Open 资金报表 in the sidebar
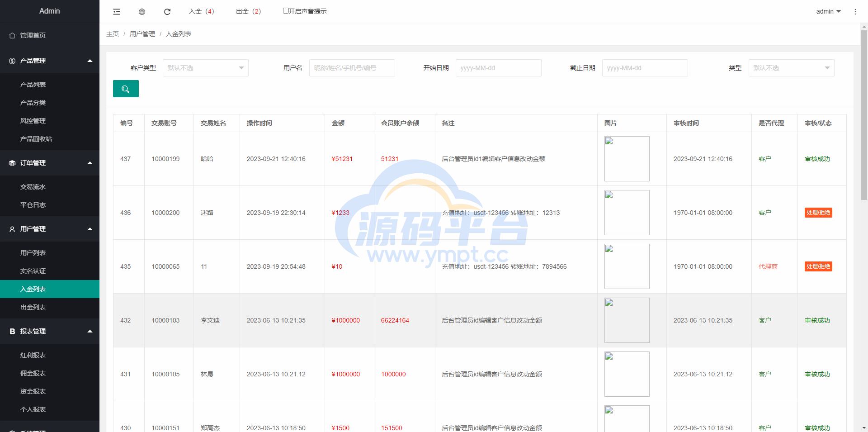The width and height of the screenshot is (868, 432). [x=50, y=391]
